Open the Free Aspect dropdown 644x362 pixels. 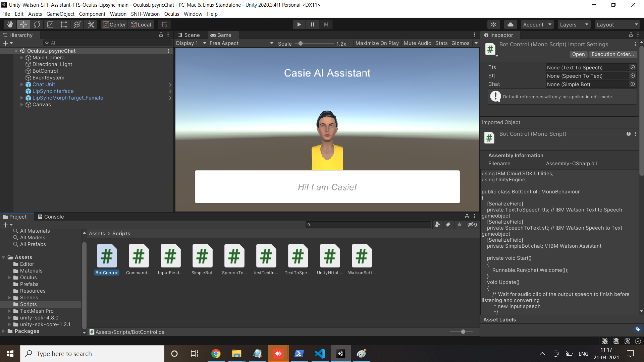point(241,43)
